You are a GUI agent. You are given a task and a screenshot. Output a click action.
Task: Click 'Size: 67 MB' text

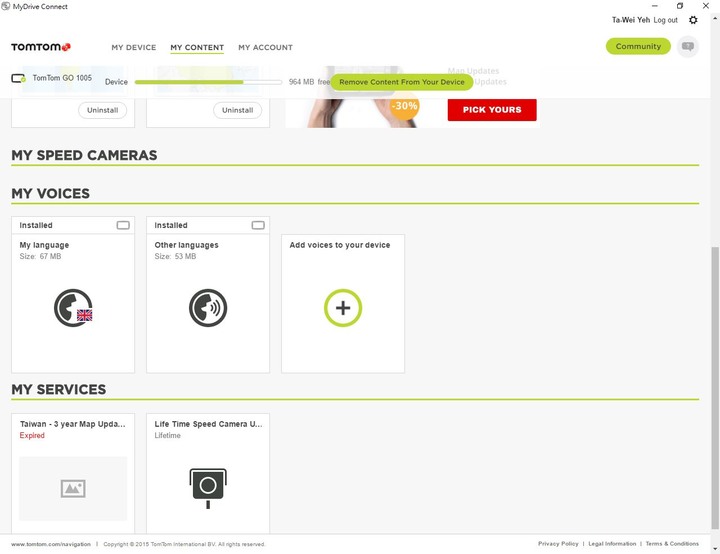[x=40, y=256]
